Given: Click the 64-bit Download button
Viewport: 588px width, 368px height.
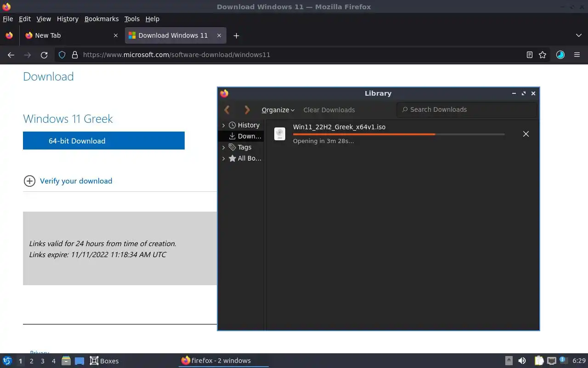Looking at the screenshot, I should [x=104, y=141].
